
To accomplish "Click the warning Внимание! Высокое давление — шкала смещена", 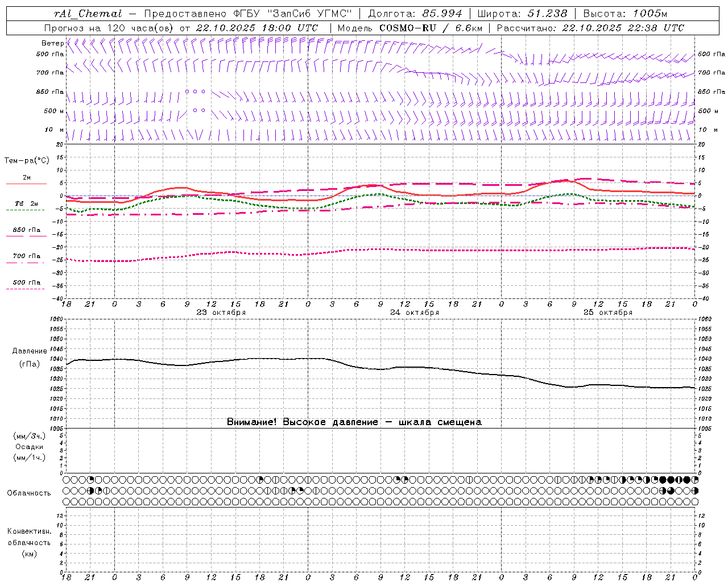I will pos(354,422).
